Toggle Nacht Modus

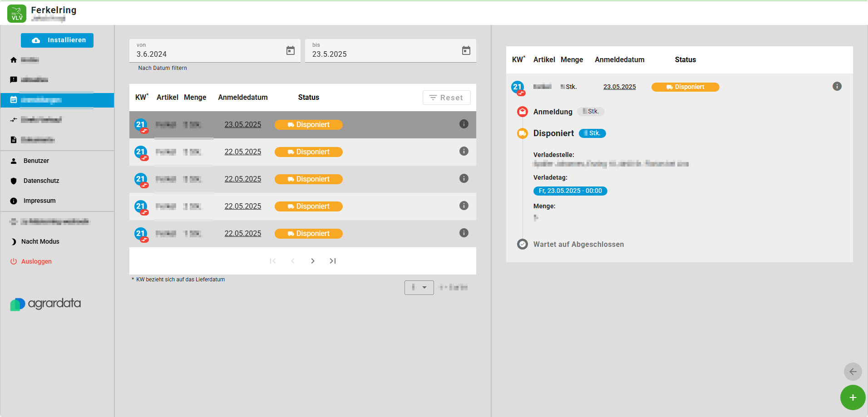pyautogui.click(x=40, y=241)
